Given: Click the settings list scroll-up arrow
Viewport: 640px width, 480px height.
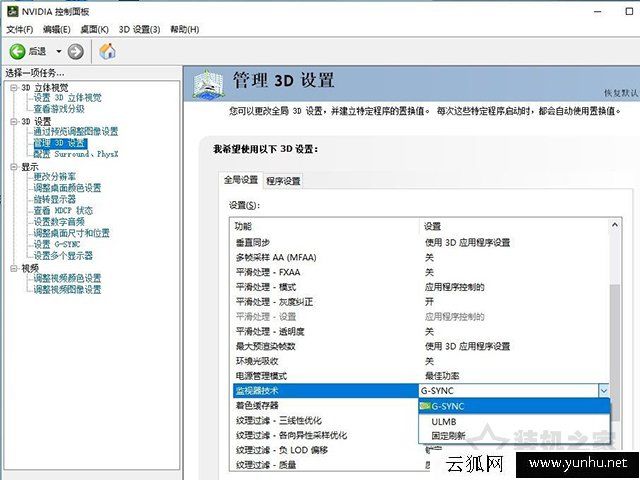Looking at the screenshot, I should point(615,225).
